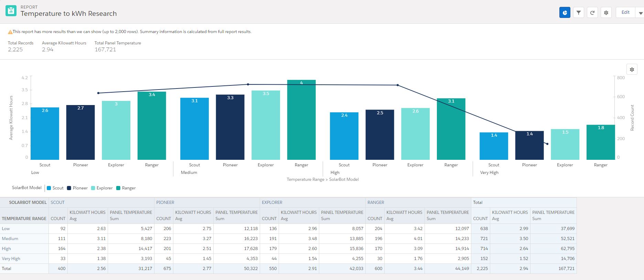This screenshot has width=644, height=280.
Task: Click the teal report icon
Action: click(11, 11)
